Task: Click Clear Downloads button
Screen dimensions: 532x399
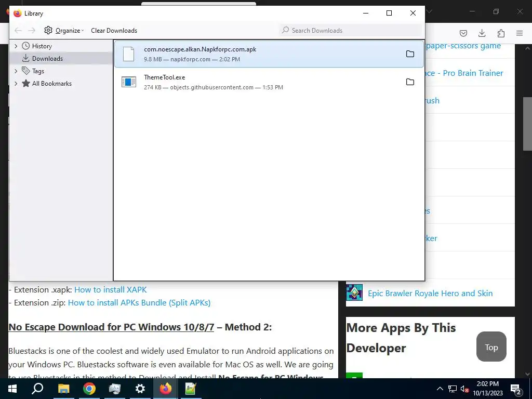Action: pyautogui.click(x=114, y=31)
